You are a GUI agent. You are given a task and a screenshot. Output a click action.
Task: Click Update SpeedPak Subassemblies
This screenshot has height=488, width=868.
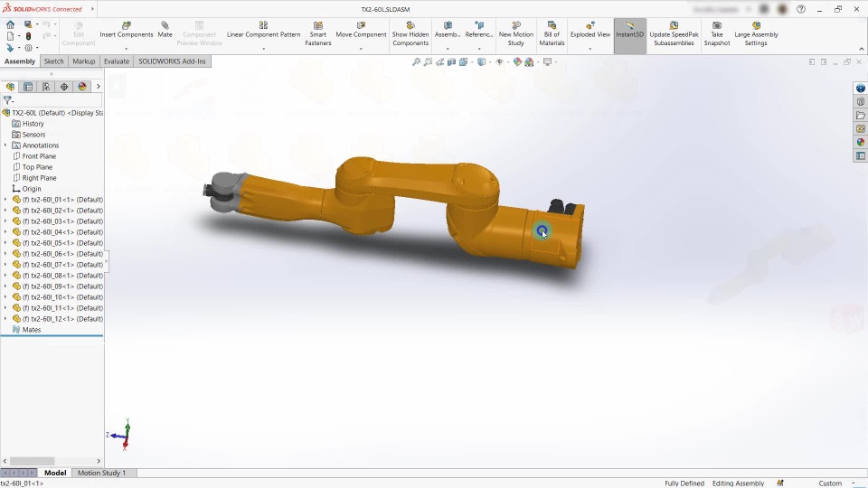coord(674,33)
